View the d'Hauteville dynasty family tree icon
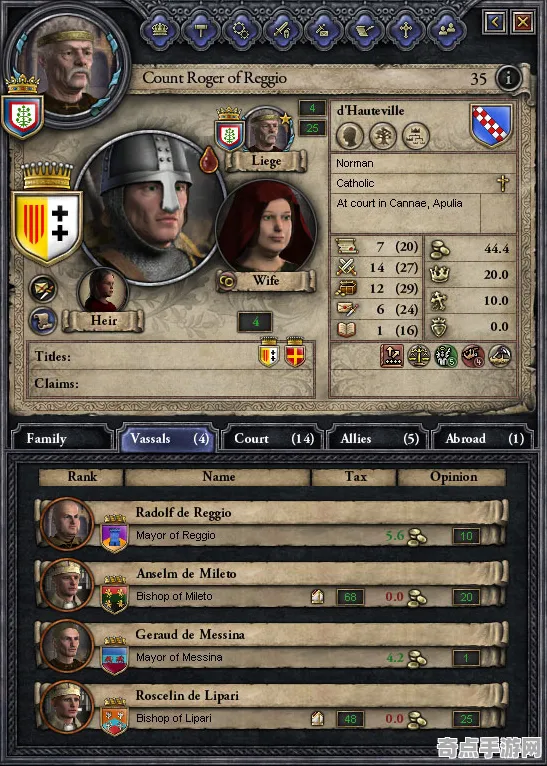Screen dimensions: 547x766 (x=382, y=135)
